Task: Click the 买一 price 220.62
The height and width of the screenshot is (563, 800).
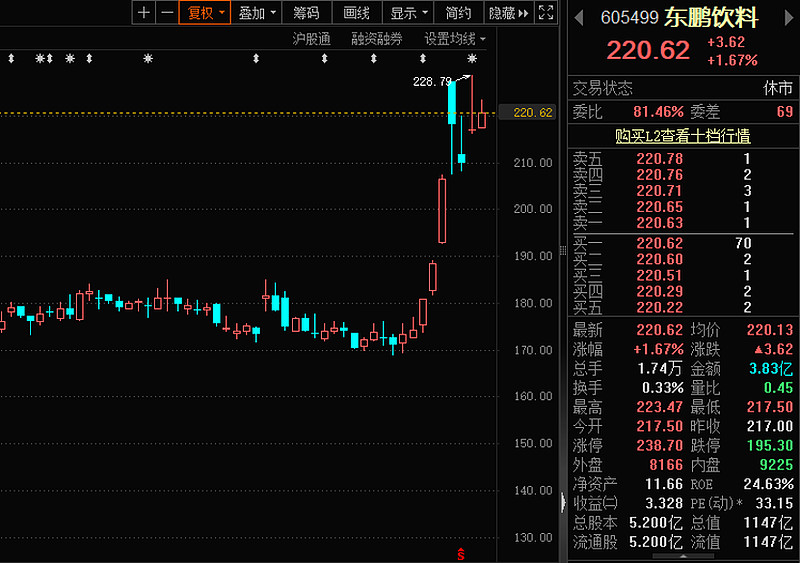Action: click(659, 243)
